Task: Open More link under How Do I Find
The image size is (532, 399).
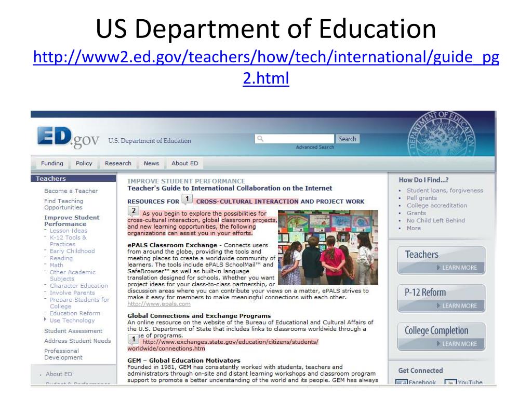Action: tap(414, 228)
